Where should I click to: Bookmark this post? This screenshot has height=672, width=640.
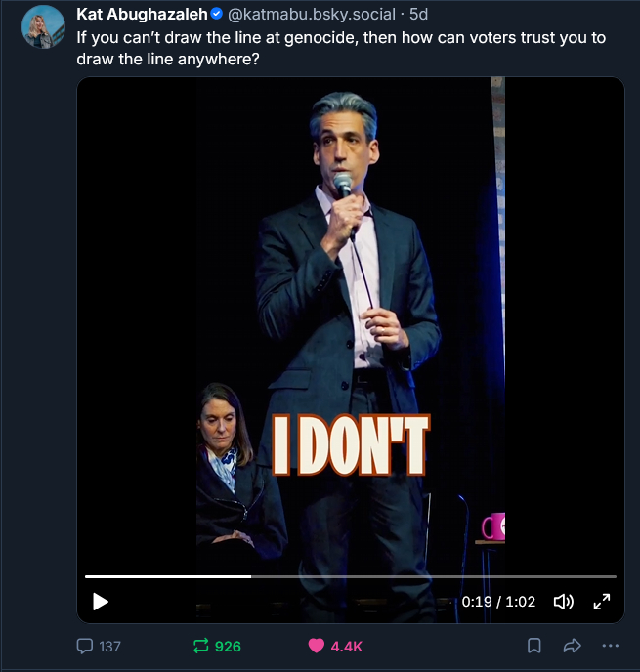coord(534,646)
